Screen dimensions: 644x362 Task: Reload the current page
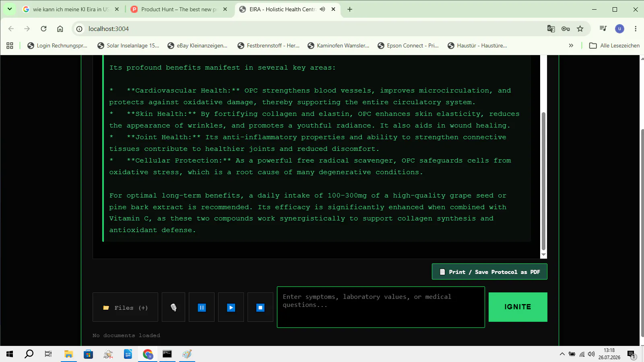pos(43,29)
